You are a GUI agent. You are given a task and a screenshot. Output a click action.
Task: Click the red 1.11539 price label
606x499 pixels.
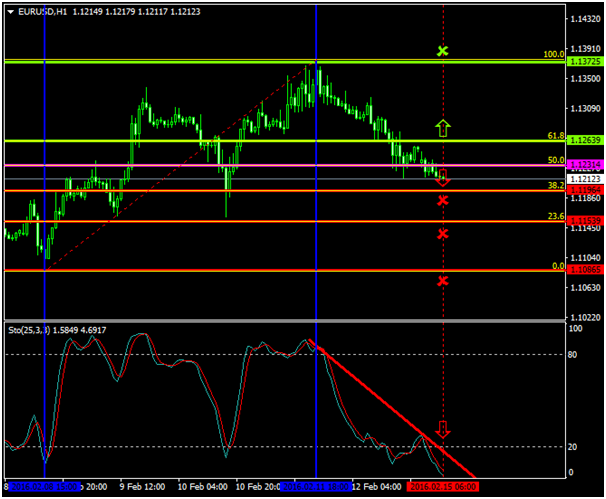[583, 220]
